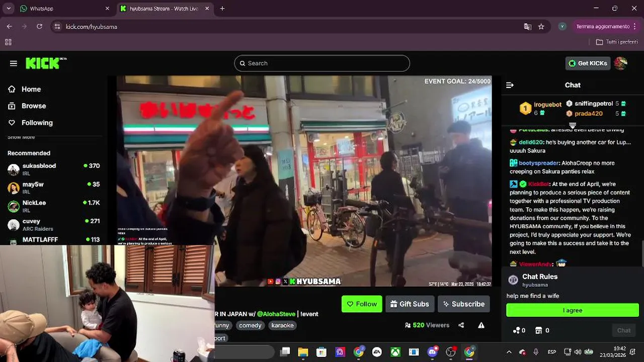The width and height of the screenshot is (644, 362).
Task: Click the Chrome translate page icon
Action: pos(528,27)
